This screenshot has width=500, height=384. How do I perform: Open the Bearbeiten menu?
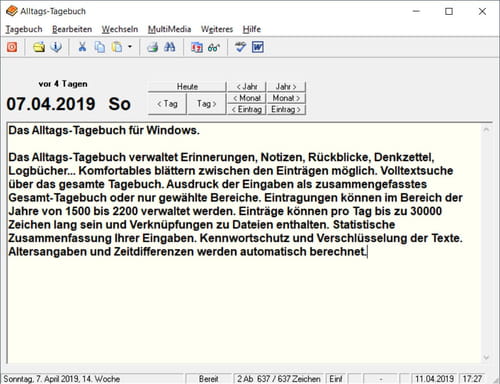pos(72,29)
